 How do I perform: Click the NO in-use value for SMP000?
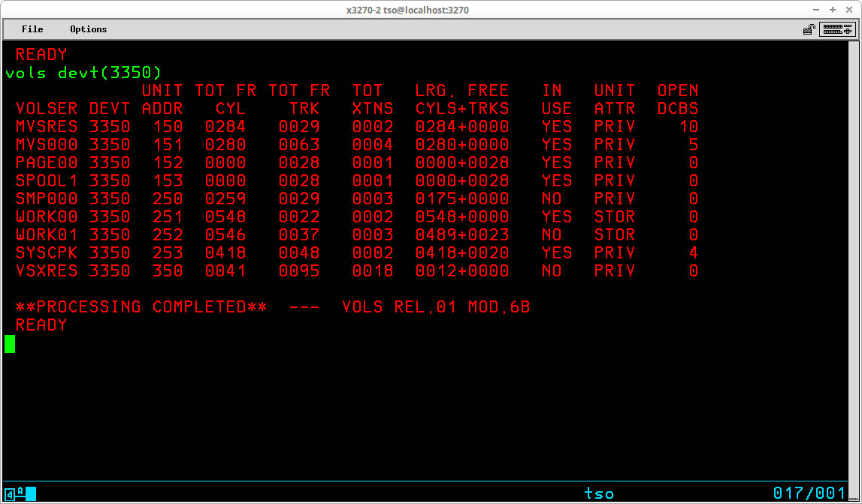(x=552, y=198)
